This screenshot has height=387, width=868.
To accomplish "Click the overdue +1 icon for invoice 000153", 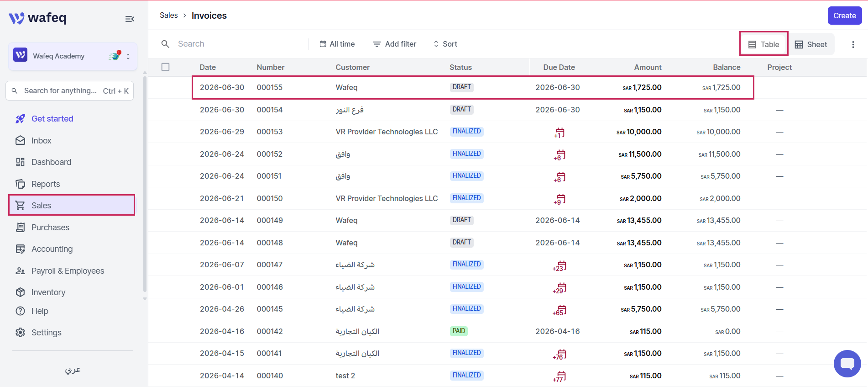I will click(559, 133).
